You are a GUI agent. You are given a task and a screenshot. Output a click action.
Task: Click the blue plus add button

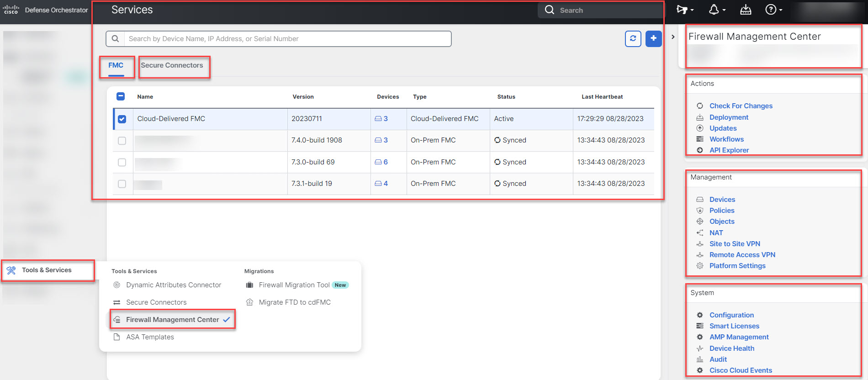click(x=653, y=39)
